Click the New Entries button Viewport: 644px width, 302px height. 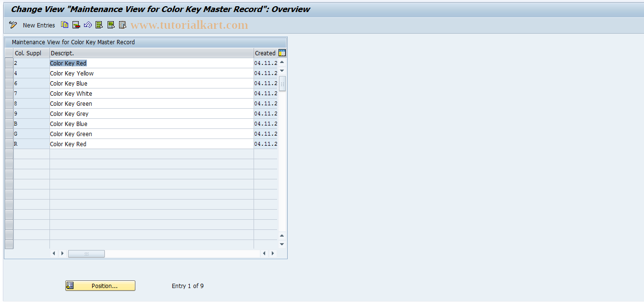point(39,25)
